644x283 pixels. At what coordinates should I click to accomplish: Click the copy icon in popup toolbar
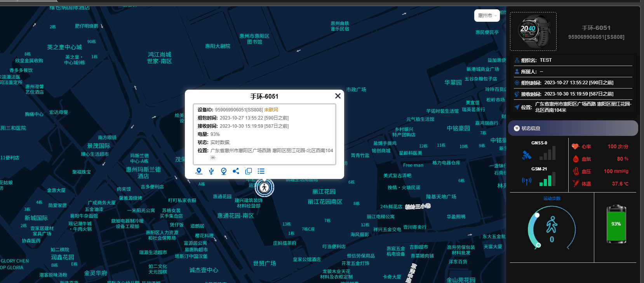tap(249, 171)
